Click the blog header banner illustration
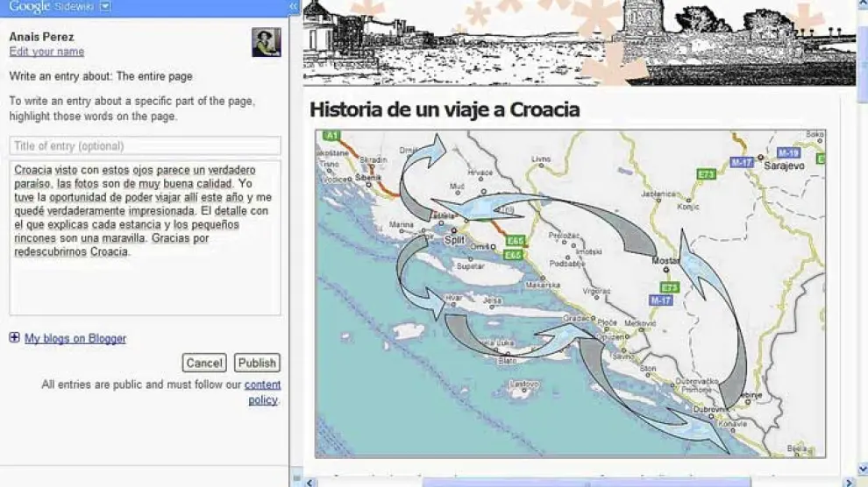The height and width of the screenshot is (487, 868). pos(579,42)
